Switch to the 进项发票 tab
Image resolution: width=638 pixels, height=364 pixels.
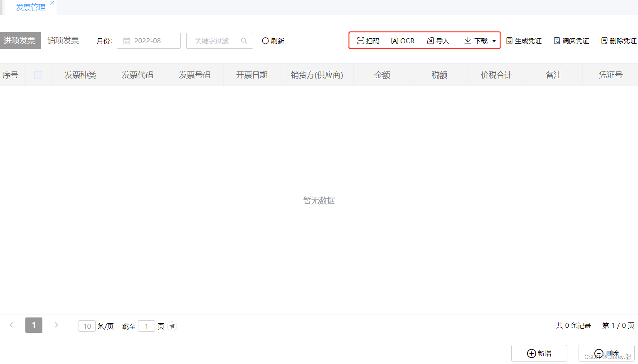click(20, 40)
